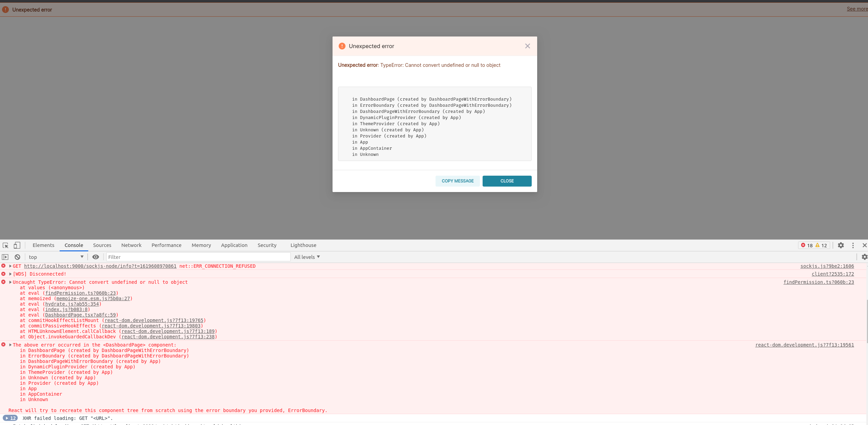Open console settings gear
Image resolution: width=868 pixels, height=425 pixels.
coord(864,257)
